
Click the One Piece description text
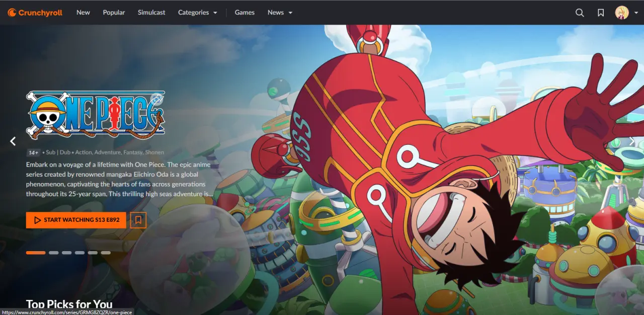pos(120,179)
